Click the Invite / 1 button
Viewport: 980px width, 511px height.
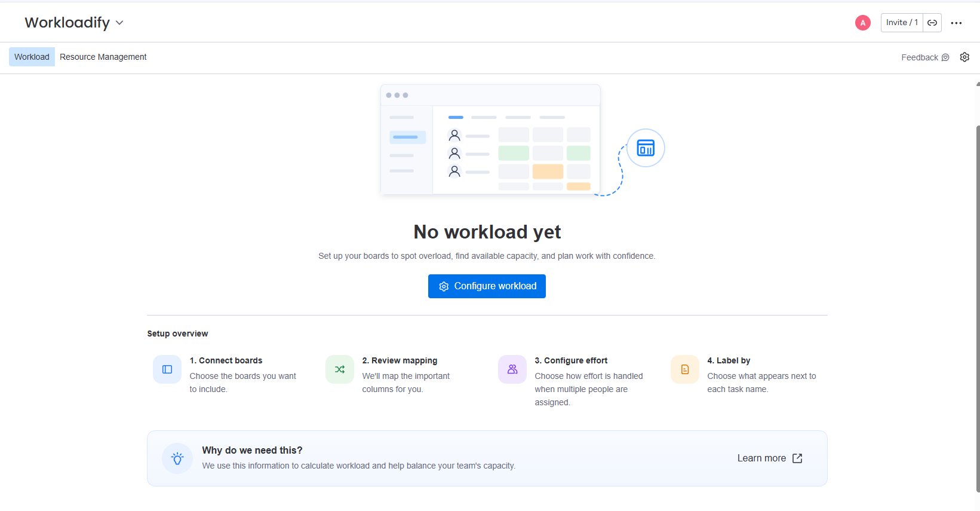click(902, 23)
